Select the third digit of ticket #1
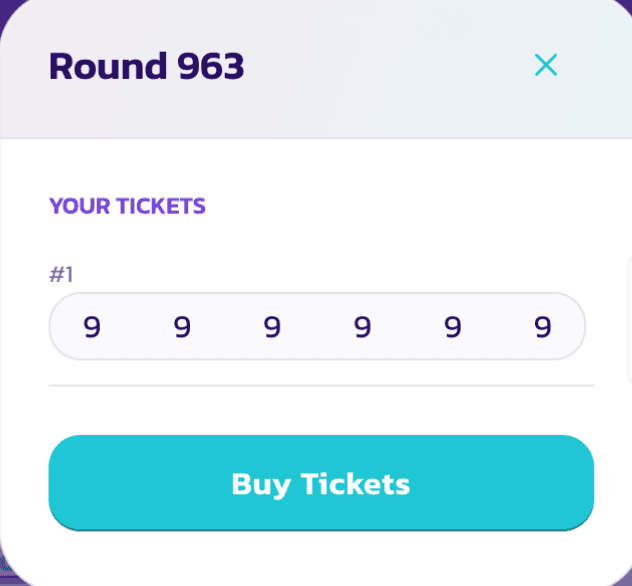This screenshot has height=586, width=632. coord(272,327)
